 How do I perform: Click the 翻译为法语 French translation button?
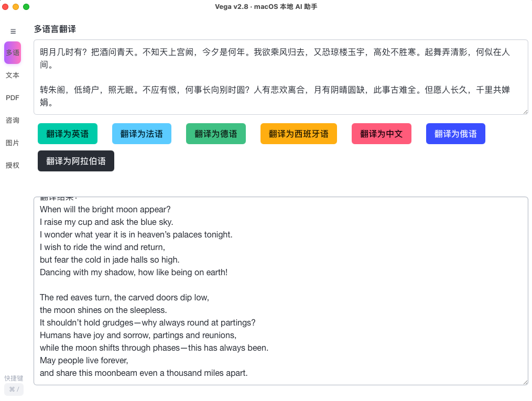coord(142,134)
